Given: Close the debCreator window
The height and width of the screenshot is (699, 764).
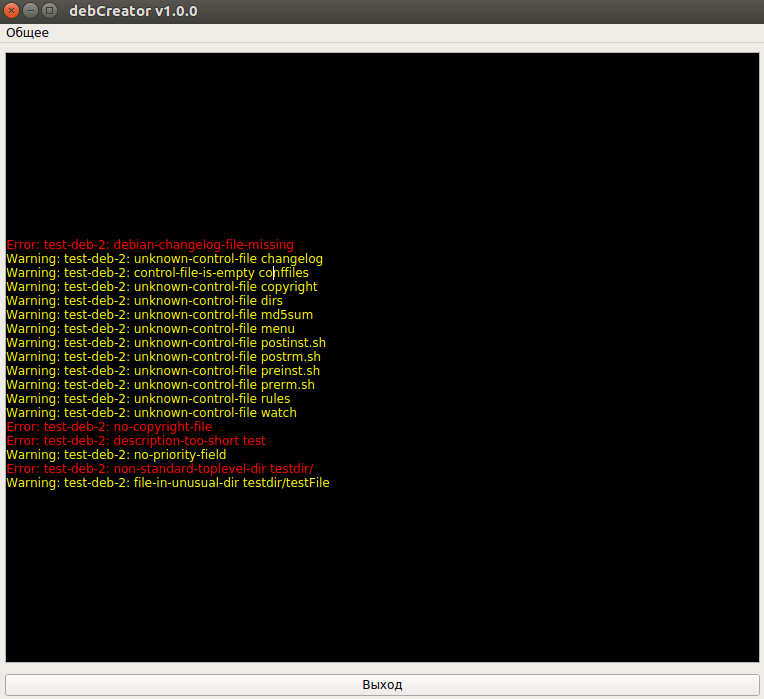Looking at the screenshot, I should pyautogui.click(x=12, y=10).
